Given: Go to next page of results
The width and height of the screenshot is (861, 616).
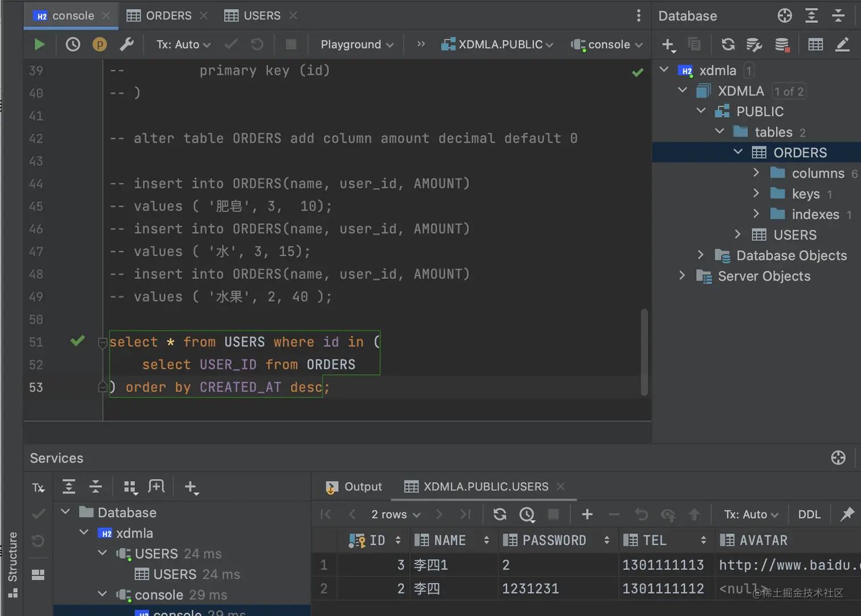Looking at the screenshot, I should 438,515.
